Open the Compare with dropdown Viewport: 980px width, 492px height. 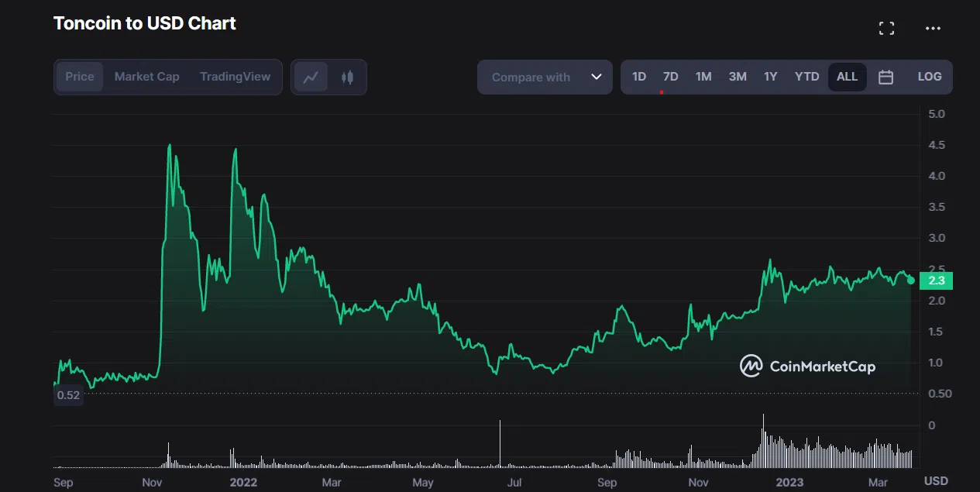coord(545,77)
